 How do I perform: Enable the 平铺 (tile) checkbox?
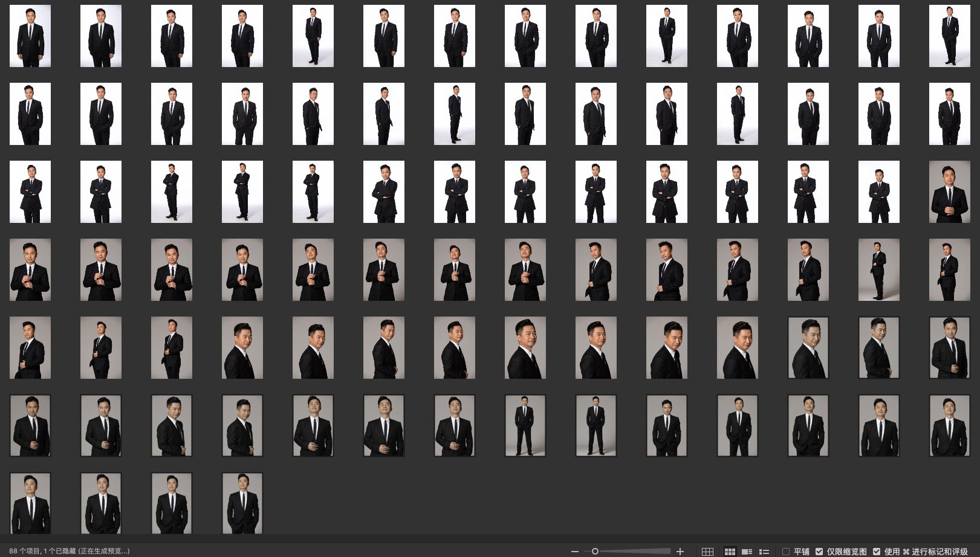click(786, 552)
